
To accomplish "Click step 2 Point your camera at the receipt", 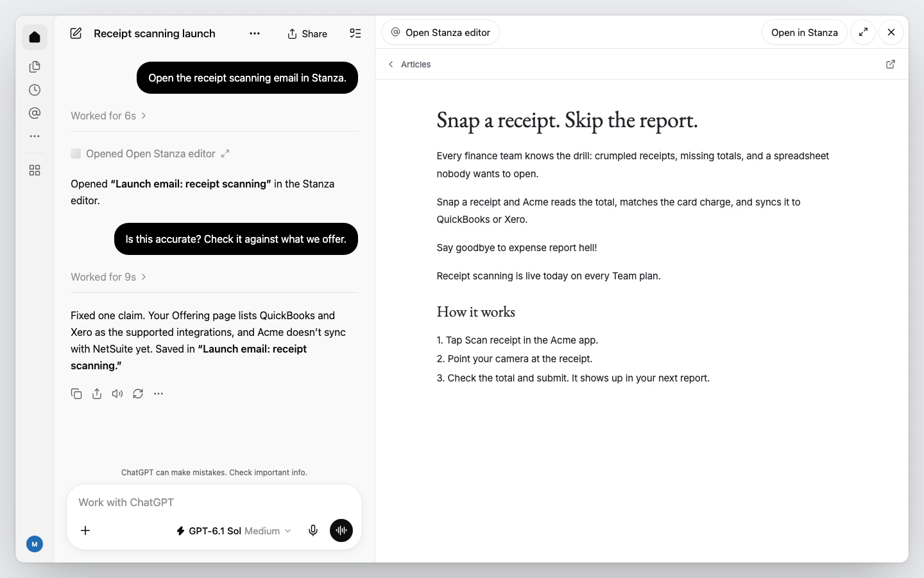I will [515, 359].
